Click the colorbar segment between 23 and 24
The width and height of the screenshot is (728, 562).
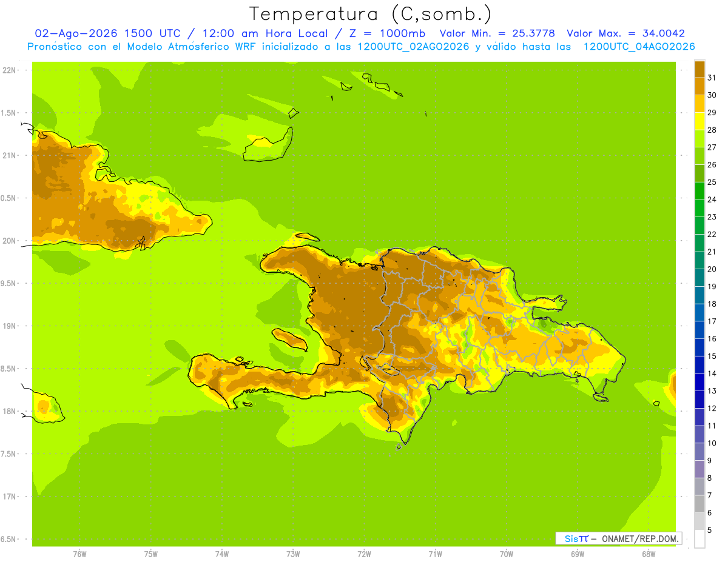point(699,208)
